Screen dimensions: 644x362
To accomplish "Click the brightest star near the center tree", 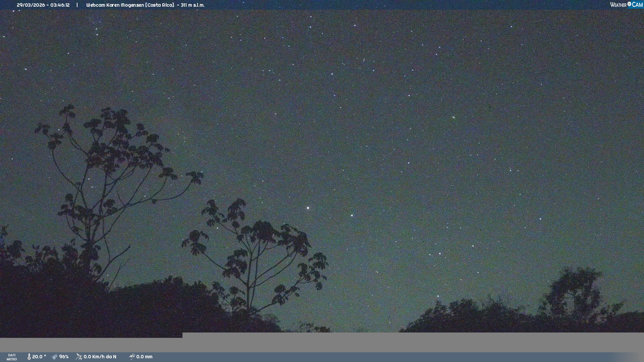I will click(x=308, y=208).
